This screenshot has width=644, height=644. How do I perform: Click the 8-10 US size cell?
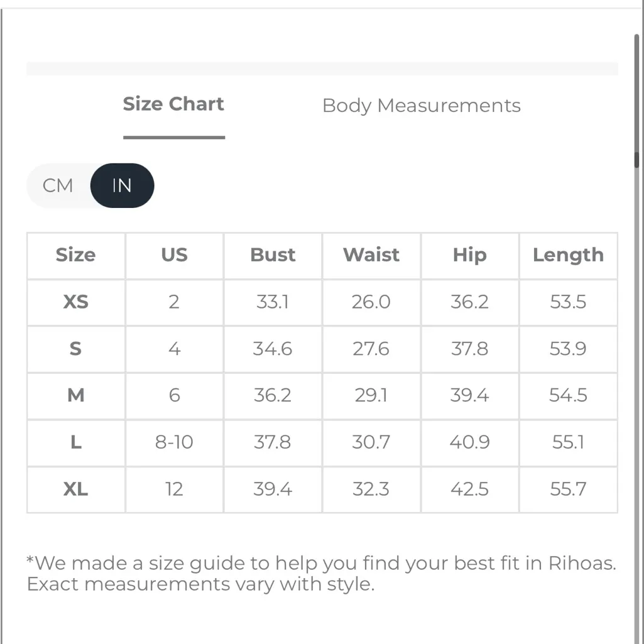pyautogui.click(x=174, y=442)
